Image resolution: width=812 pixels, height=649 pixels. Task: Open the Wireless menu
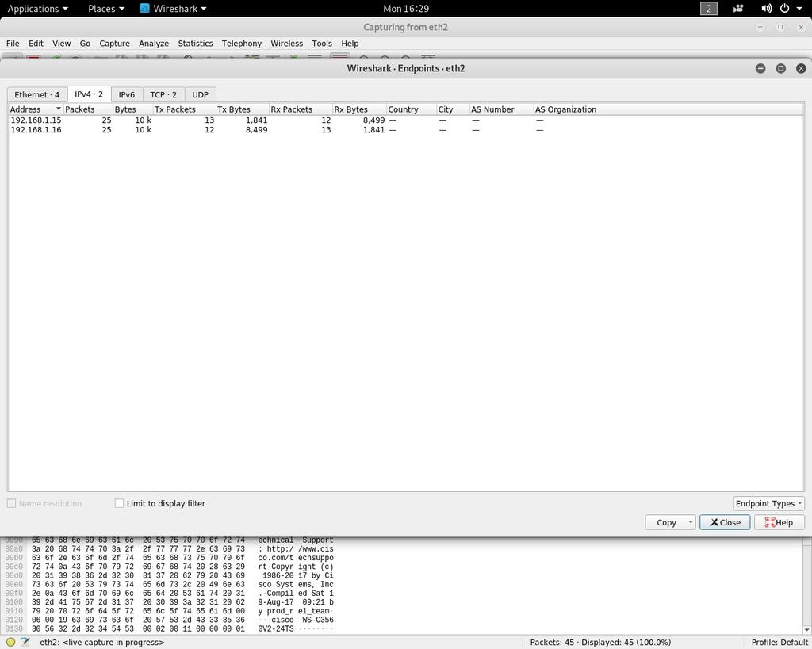coord(286,44)
